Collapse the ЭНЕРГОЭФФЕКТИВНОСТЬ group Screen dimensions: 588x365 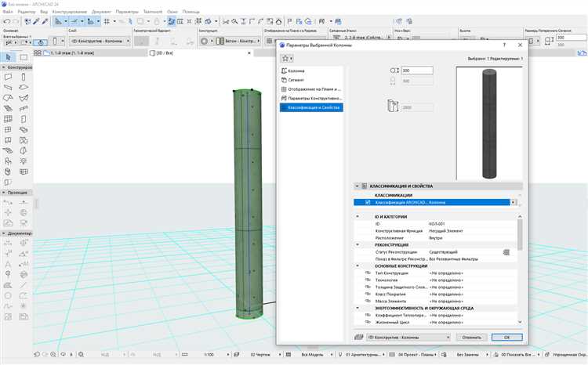(x=358, y=308)
